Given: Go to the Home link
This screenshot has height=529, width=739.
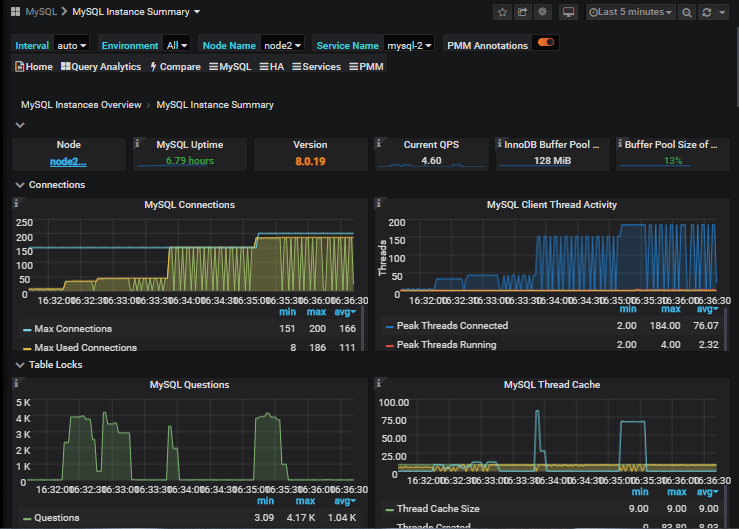Looking at the screenshot, I should point(34,66).
